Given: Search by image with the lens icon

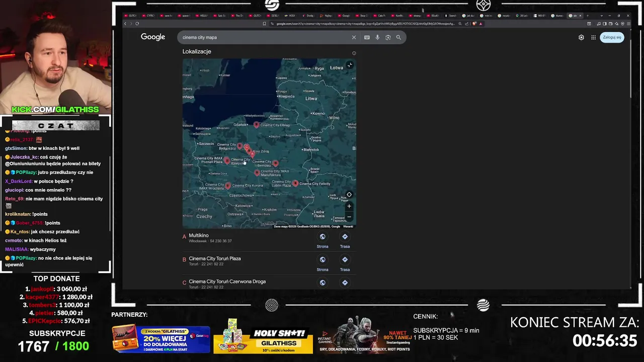Looking at the screenshot, I should [x=388, y=37].
